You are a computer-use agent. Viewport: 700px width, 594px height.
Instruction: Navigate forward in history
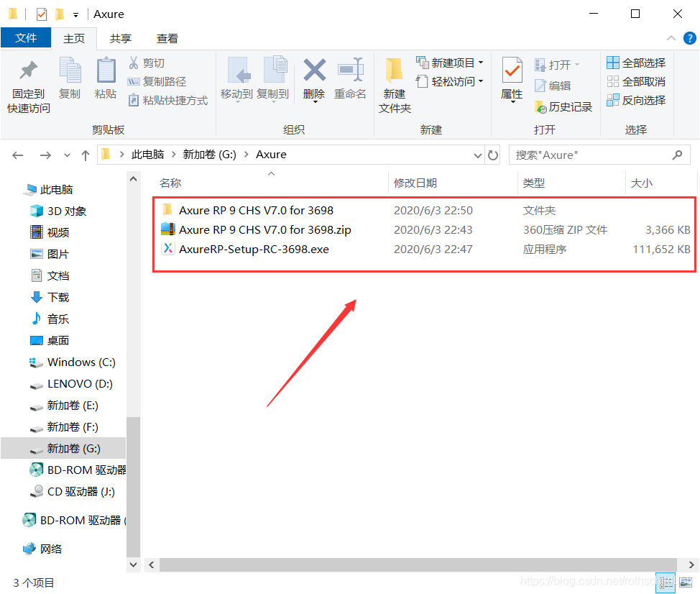[45, 155]
